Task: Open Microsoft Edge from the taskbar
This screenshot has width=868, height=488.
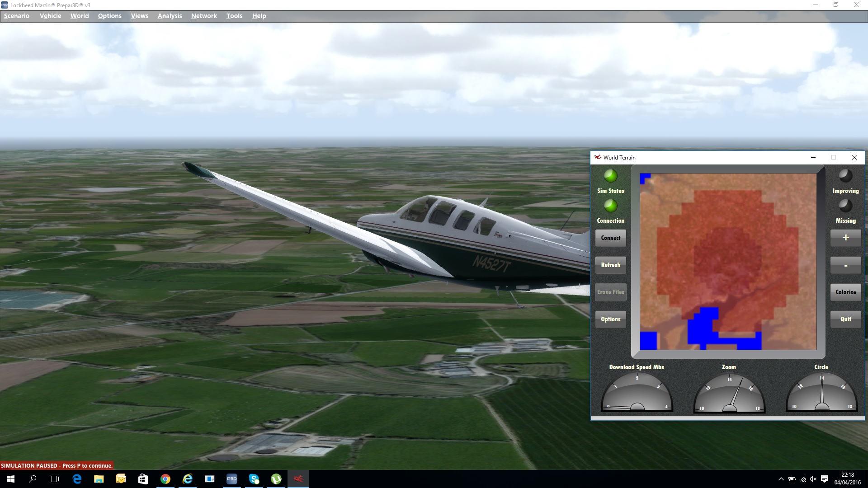Action: pos(77,479)
